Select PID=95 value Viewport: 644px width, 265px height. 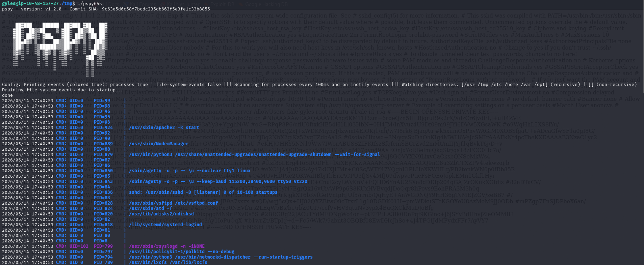102,117
